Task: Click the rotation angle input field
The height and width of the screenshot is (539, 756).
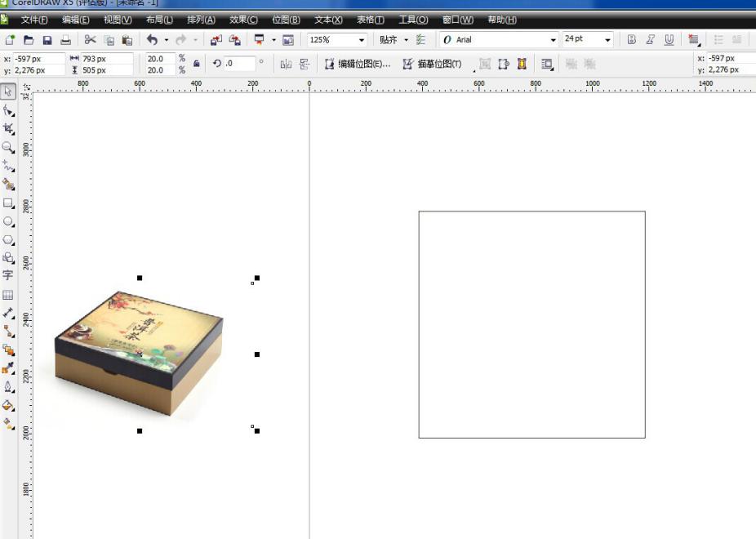Action: click(240, 64)
